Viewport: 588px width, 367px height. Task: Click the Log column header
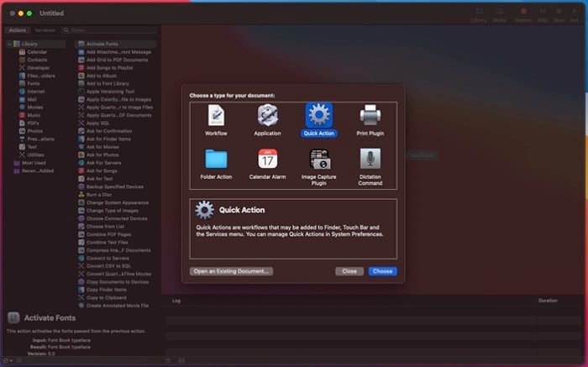176,301
